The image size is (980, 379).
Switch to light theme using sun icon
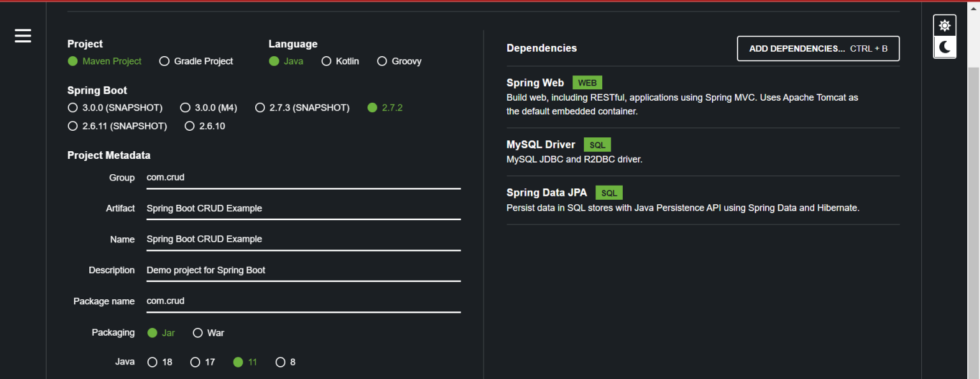pyautogui.click(x=944, y=25)
